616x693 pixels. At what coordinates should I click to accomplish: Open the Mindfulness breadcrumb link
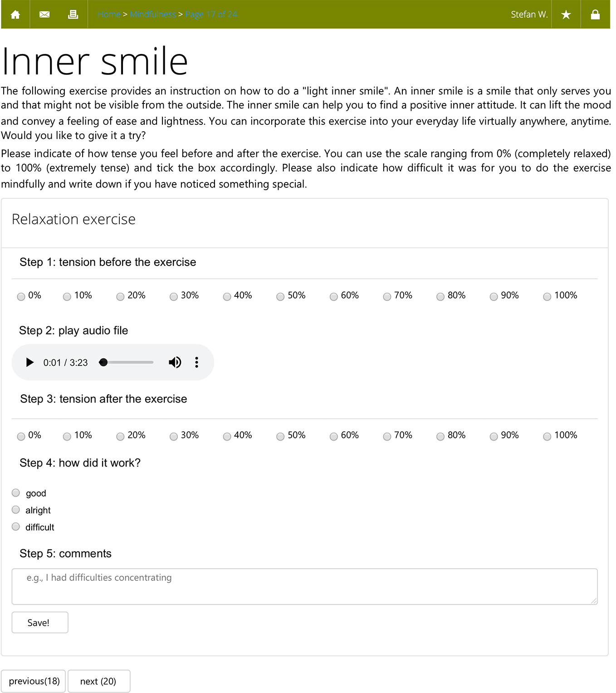pos(153,15)
